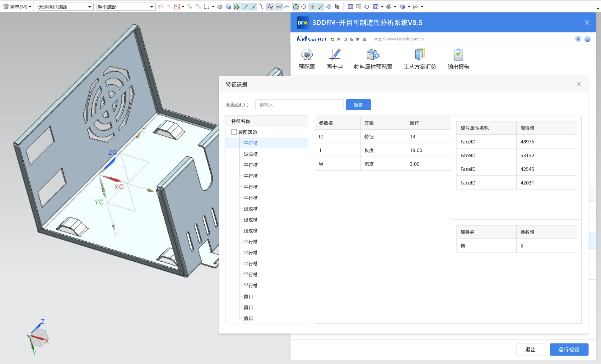Toggle the midpoint snap point button
Image resolution: width=601 pixels, height=364 pixels.
254,7
